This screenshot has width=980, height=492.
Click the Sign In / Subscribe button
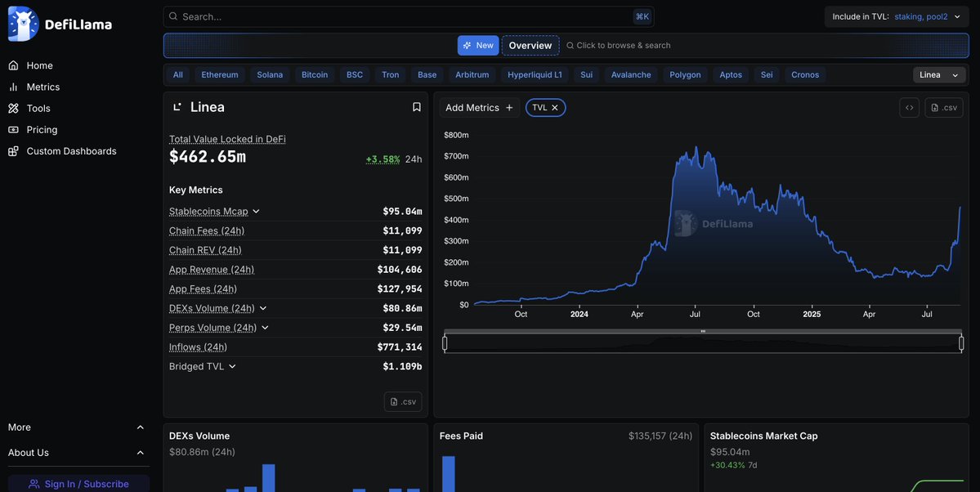point(78,484)
